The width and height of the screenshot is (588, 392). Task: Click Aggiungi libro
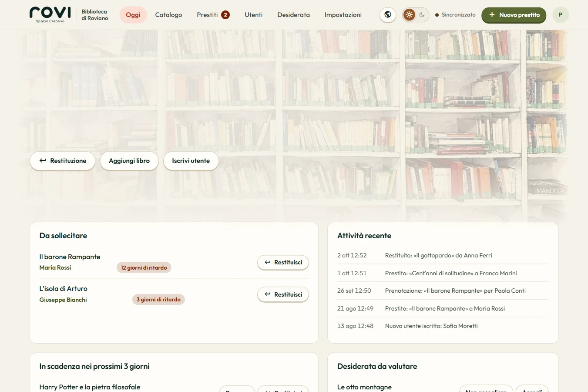tap(129, 161)
